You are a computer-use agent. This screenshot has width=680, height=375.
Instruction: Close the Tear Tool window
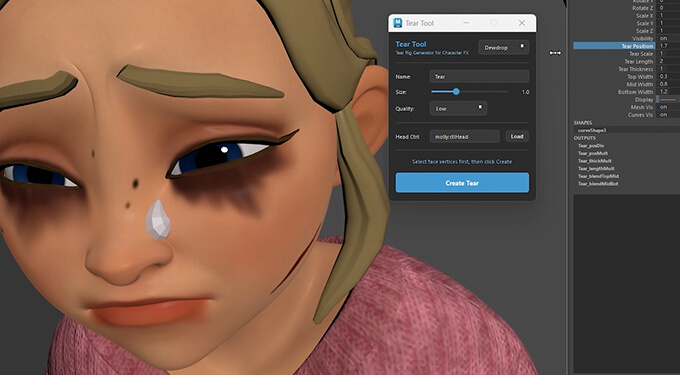click(x=522, y=23)
